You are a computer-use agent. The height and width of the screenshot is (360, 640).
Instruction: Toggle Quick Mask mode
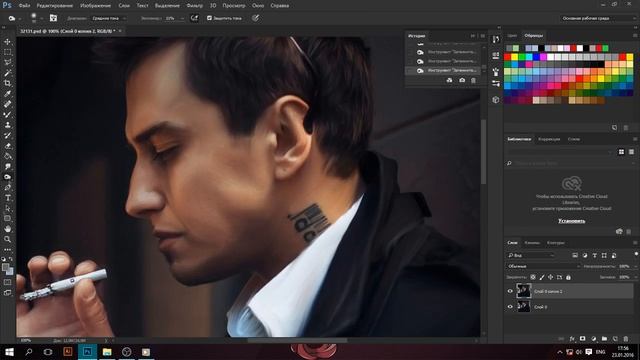click(x=7, y=282)
